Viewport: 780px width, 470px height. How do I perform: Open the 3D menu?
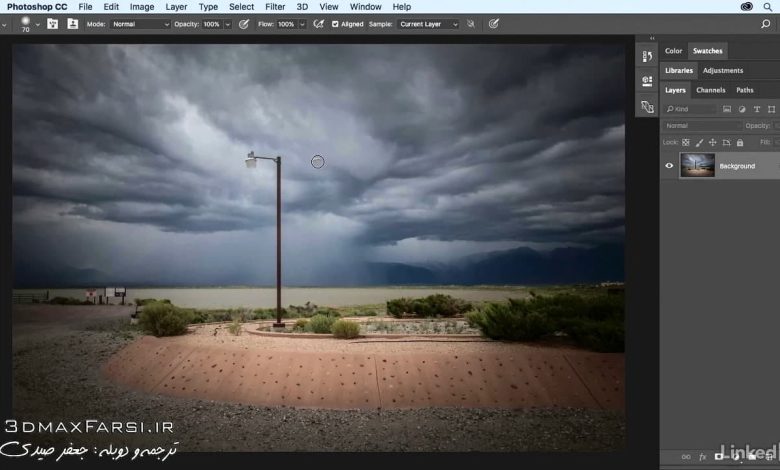pos(302,6)
